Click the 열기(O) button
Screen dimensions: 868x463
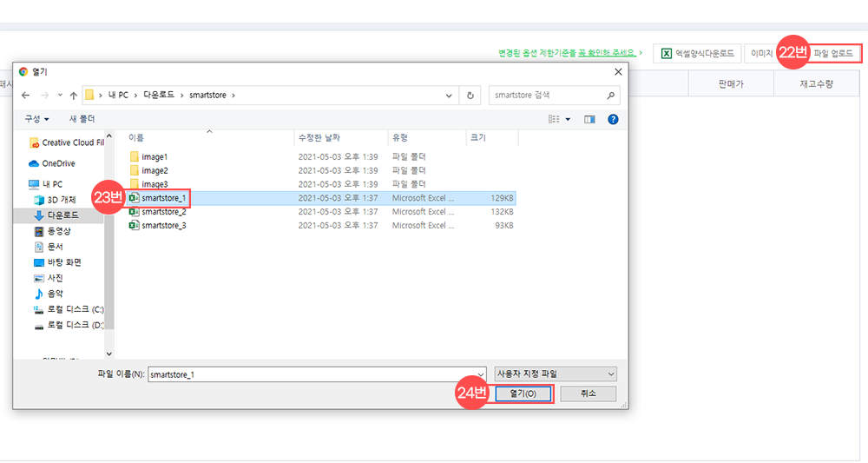[x=523, y=394]
